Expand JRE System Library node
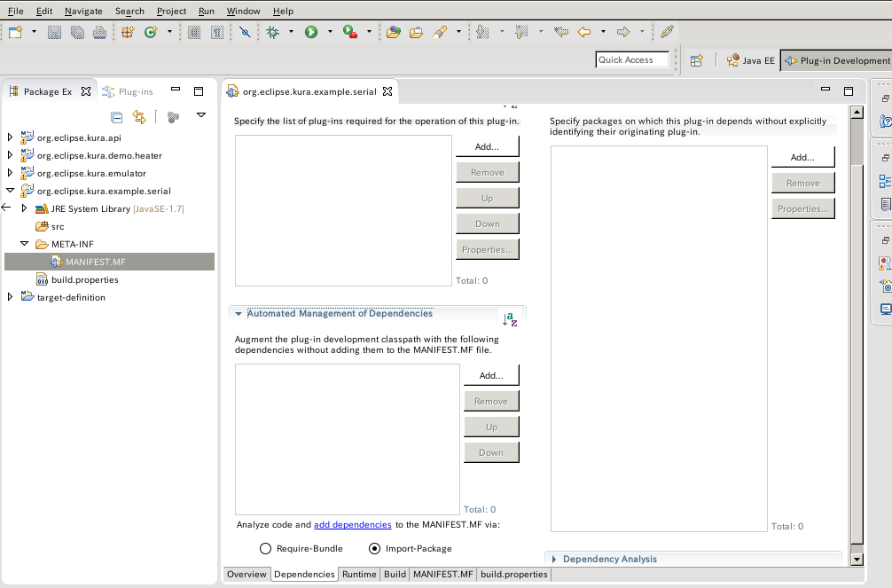This screenshot has width=892, height=588. [24, 208]
